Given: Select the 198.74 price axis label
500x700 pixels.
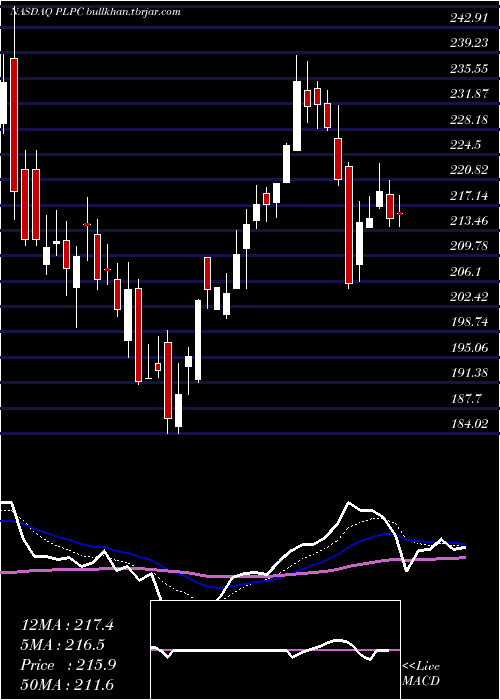Looking at the screenshot, I should pyautogui.click(x=469, y=321).
